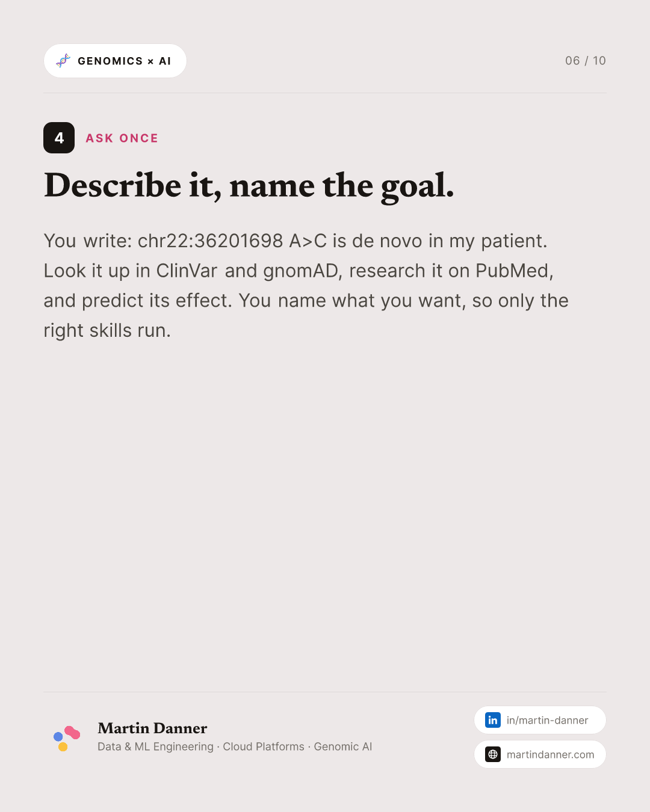Click the Data & ML Engineering tagline
Image resolution: width=650 pixels, height=812 pixels.
[x=155, y=746]
